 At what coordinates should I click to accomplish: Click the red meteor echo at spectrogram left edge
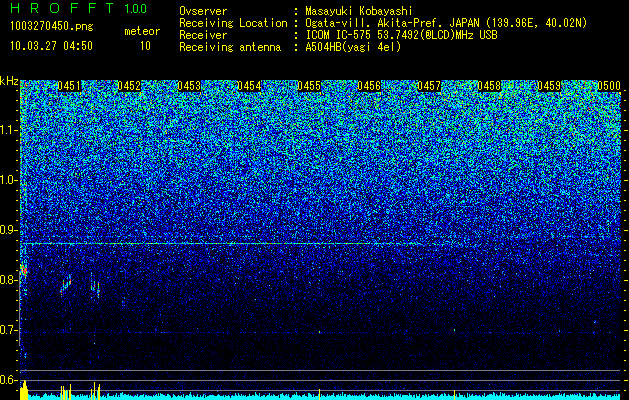click(24, 270)
